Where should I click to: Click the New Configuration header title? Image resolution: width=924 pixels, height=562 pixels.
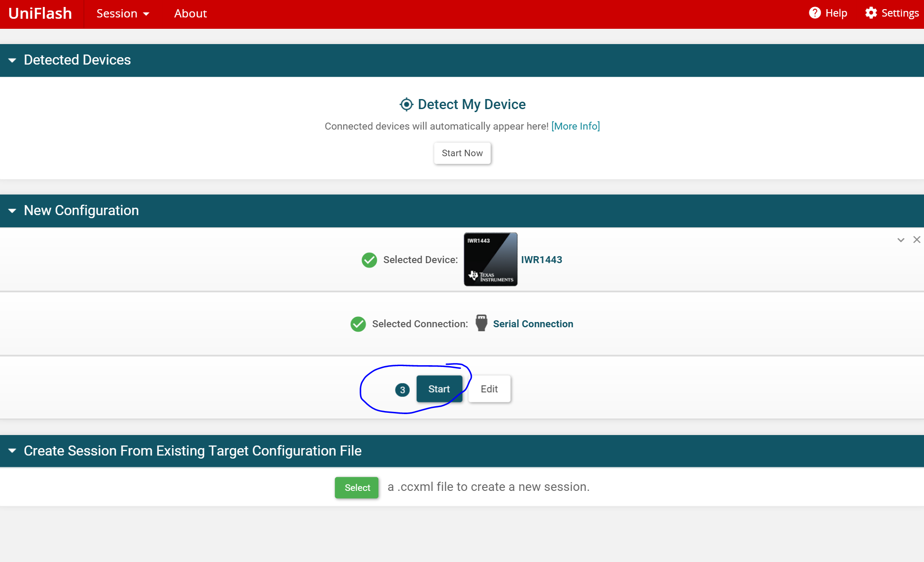click(81, 210)
